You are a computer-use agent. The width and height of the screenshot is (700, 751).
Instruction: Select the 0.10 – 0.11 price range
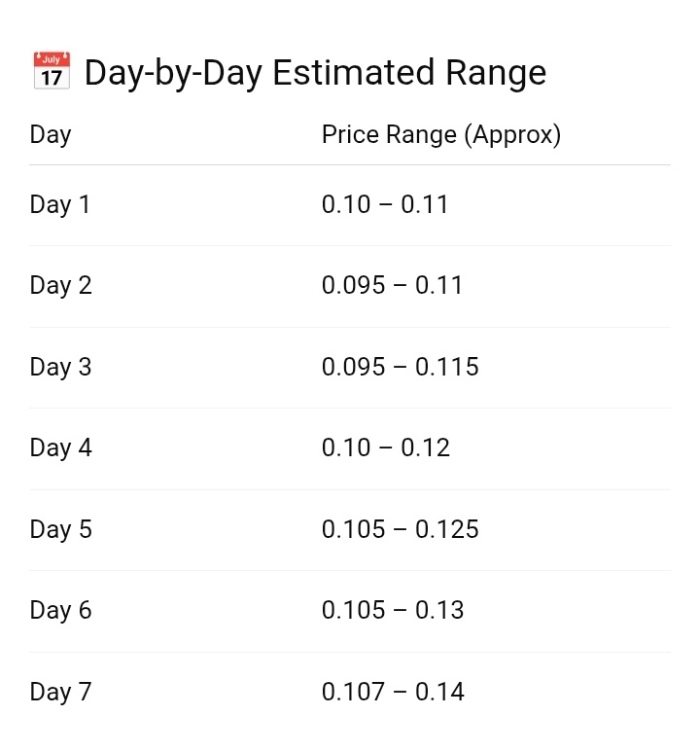click(385, 204)
